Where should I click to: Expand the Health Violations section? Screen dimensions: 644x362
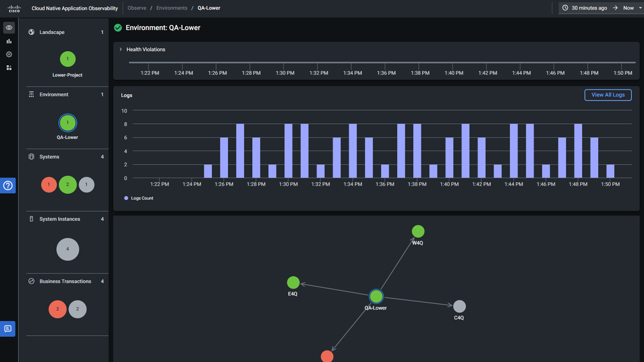click(120, 49)
